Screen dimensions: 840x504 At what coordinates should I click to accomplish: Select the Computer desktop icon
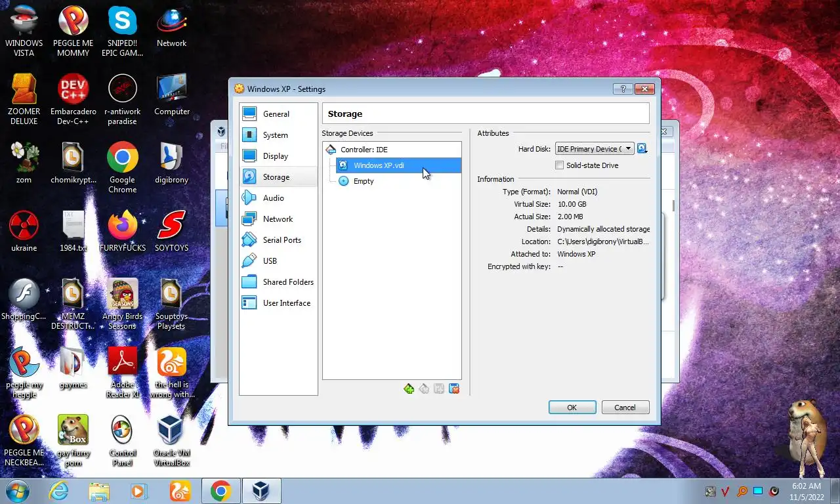(x=172, y=94)
